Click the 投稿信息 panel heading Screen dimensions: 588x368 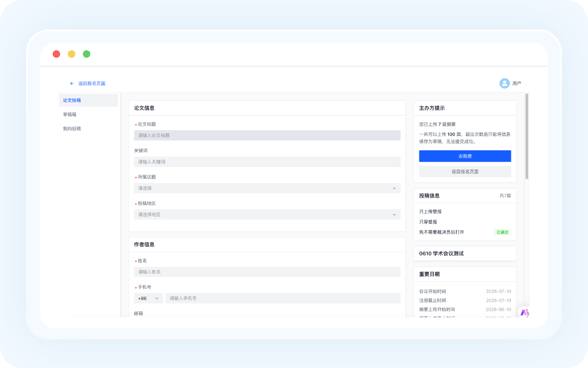[x=430, y=195]
